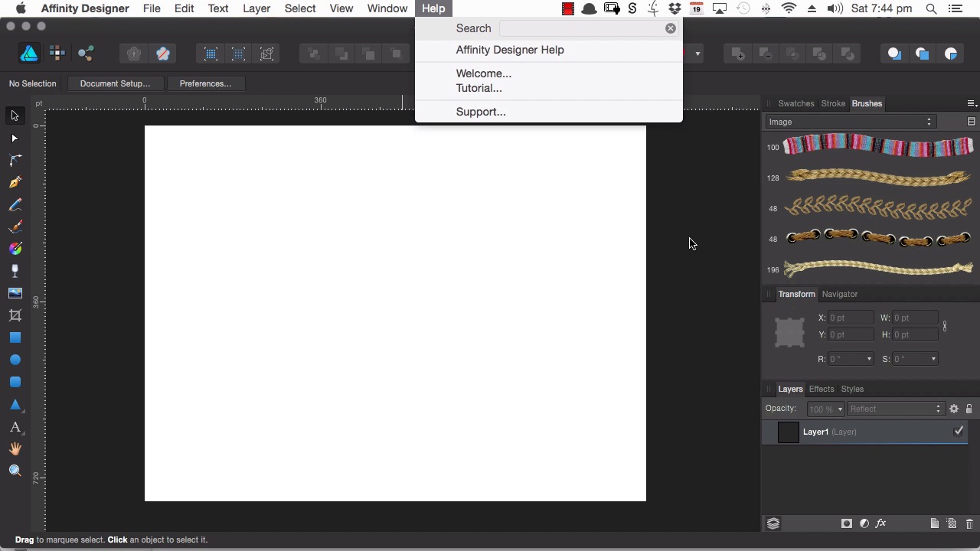Open the blend mode Reflect dropdown
Screen dimensions: 980x551
pyautogui.click(x=896, y=409)
